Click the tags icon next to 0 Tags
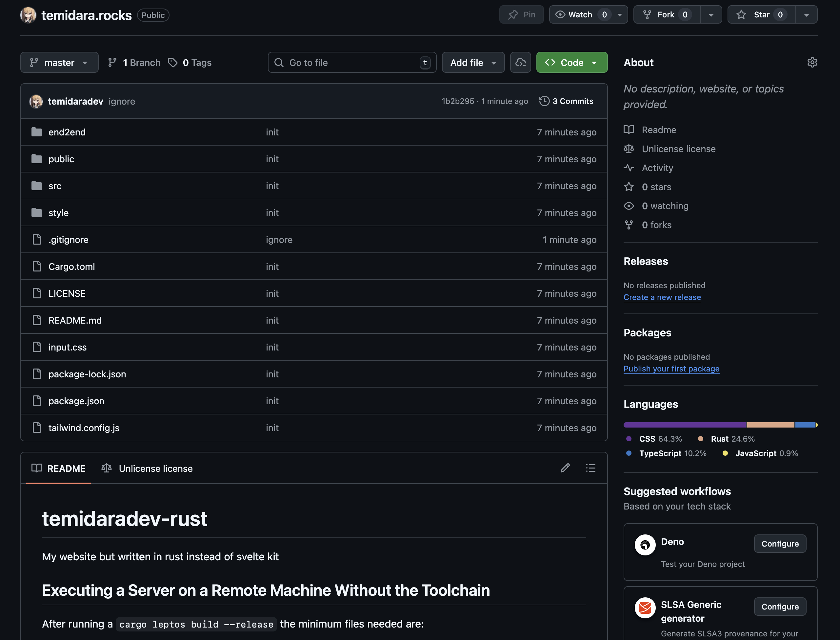840x640 pixels. click(x=172, y=63)
